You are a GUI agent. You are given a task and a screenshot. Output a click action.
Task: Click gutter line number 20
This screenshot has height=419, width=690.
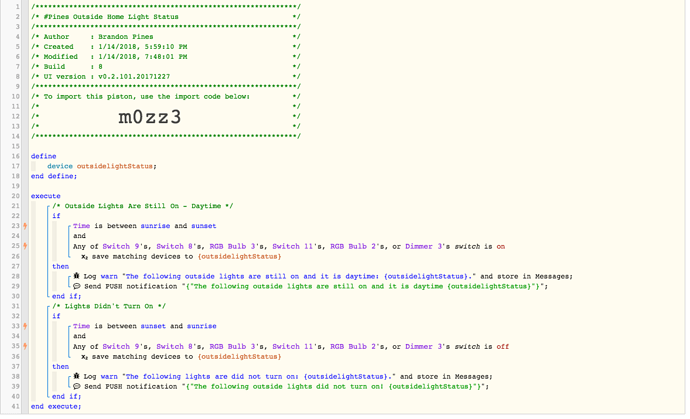point(15,196)
